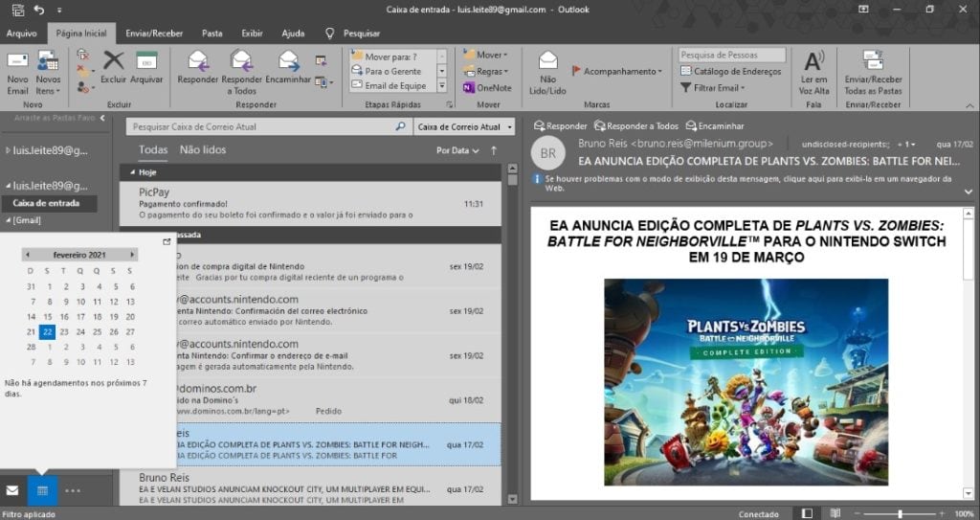Switch to Calendar view icon
980x520 pixels.
pyautogui.click(x=42, y=490)
